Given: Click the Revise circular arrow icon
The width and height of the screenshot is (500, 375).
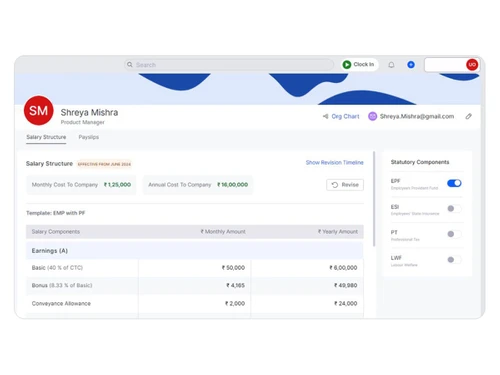Looking at the screenshot, I should 335,185.
